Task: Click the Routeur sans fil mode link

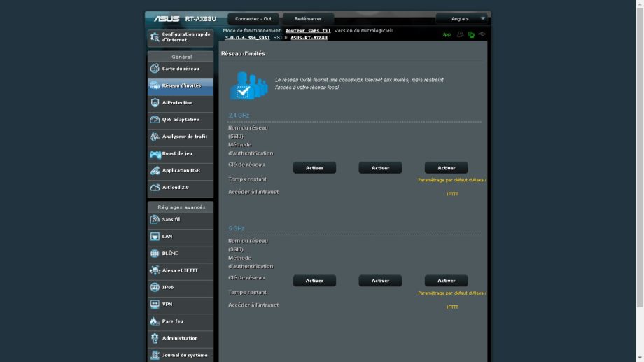Action: (307, 31)
